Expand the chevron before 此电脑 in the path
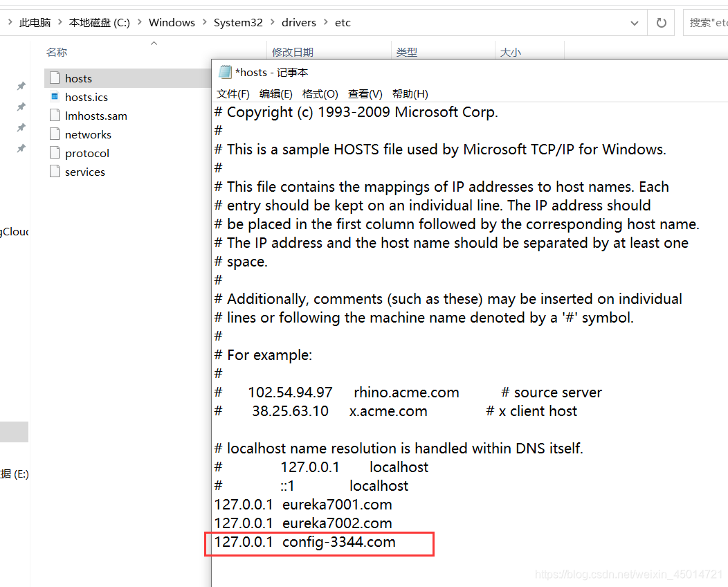Image resolution: width=728 pixels, height=587 pixels. click(x=10, y=22)
